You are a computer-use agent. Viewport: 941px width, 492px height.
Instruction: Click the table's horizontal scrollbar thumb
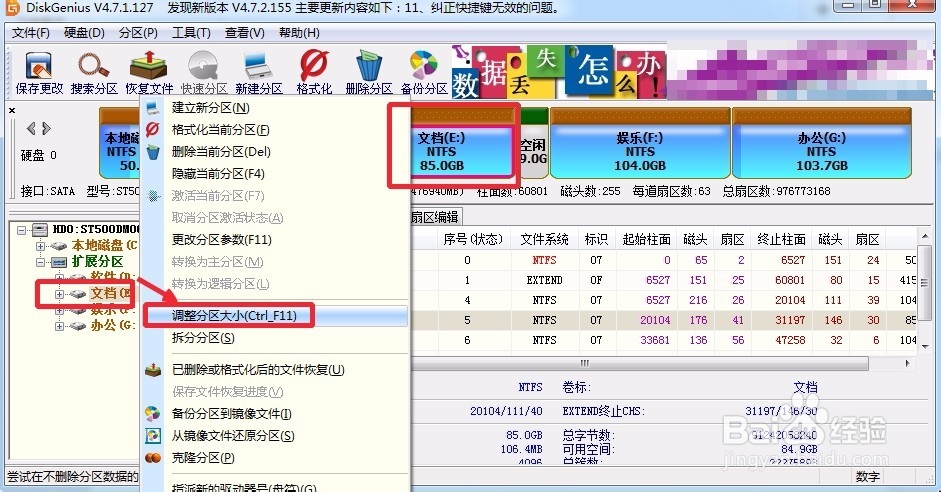click(x=639, y=364)
